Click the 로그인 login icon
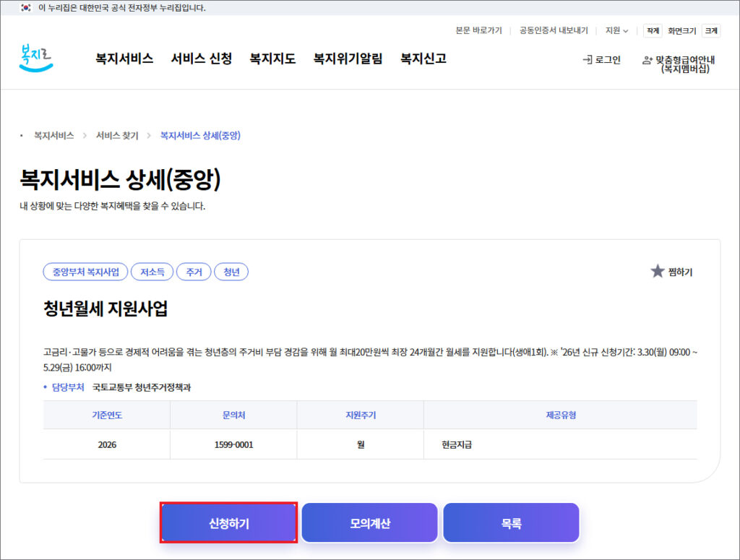The width and height of the screenshot is (740, 560). coord(588,60)
